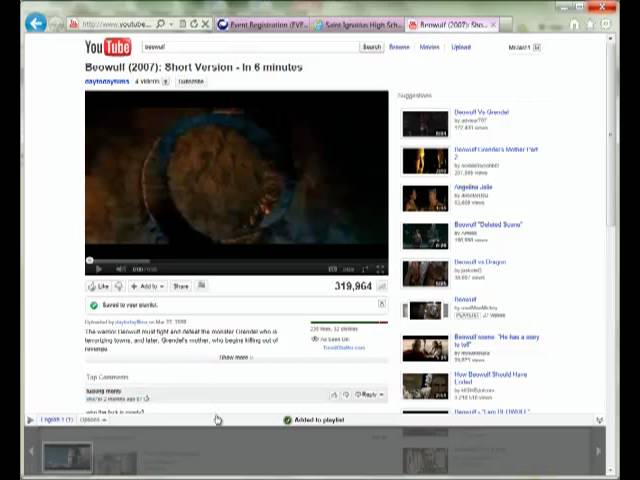This screenshot has width=640, height=480.
Task: Switch to the Saint Ignatius High School tab
Action: [358, 25]
